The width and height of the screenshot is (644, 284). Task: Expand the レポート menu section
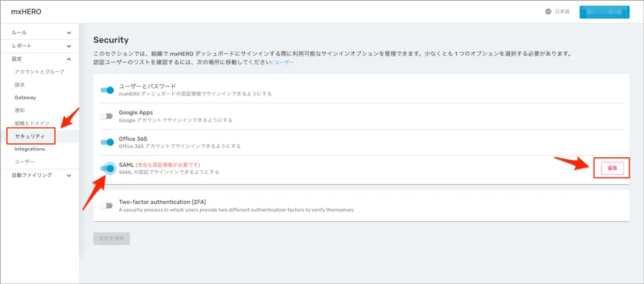[x=40, y=46]
